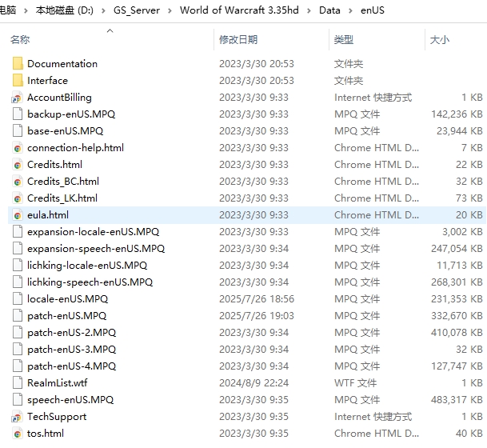
Task: Select the speech-enUS.MPQ file icon
Action: point(18,399)
